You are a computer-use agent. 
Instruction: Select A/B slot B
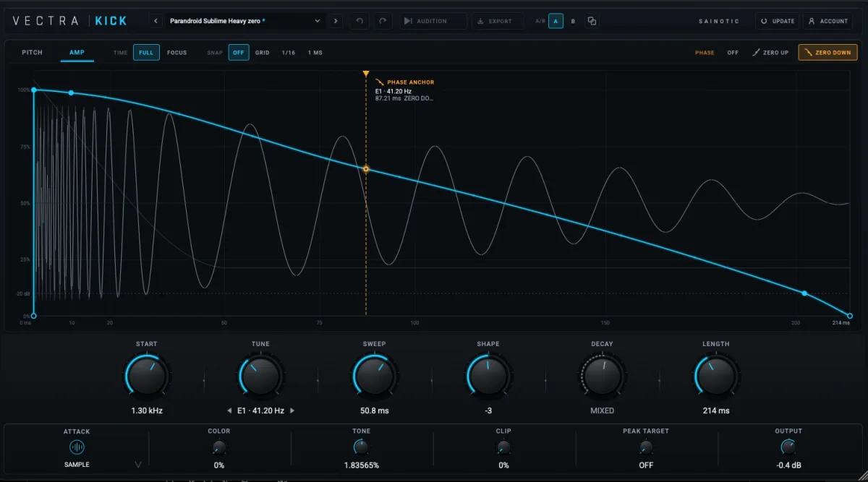tap(574, 21)
